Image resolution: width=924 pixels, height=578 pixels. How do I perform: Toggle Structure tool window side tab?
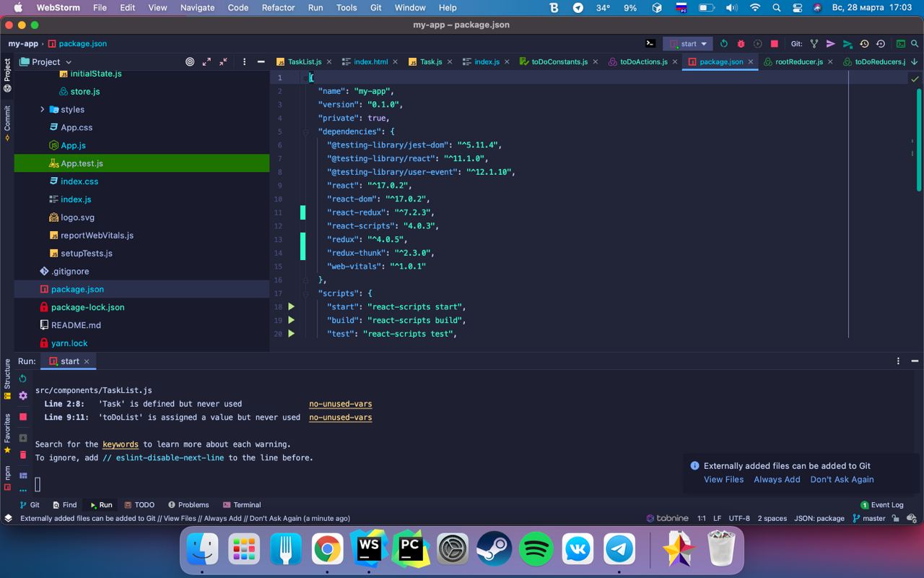pyautogui.click(x=7, y=379)
